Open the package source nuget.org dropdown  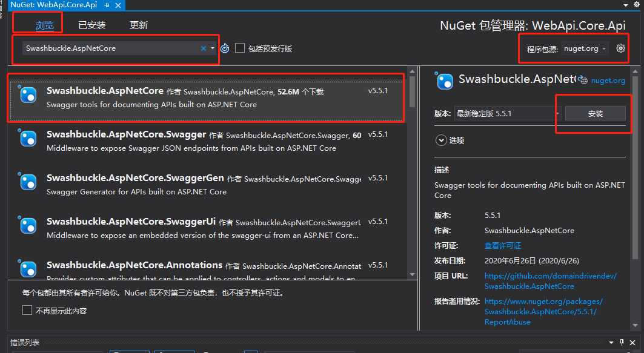(x=585, y=48)
